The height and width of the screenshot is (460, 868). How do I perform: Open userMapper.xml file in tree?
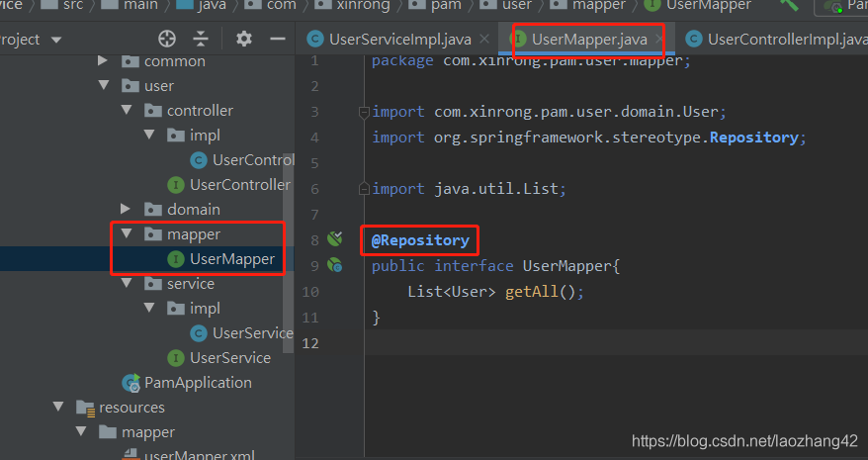(200, 455)
